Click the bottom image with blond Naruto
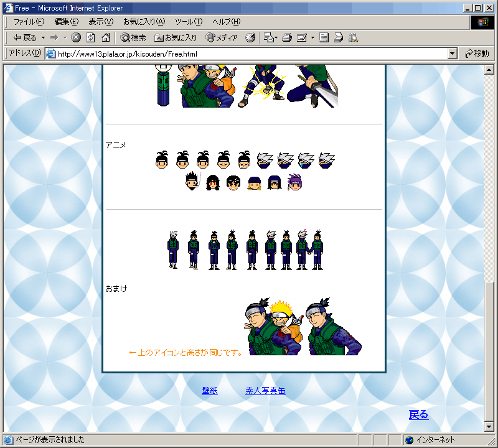498x448 pixels. [x=273, y=327]
